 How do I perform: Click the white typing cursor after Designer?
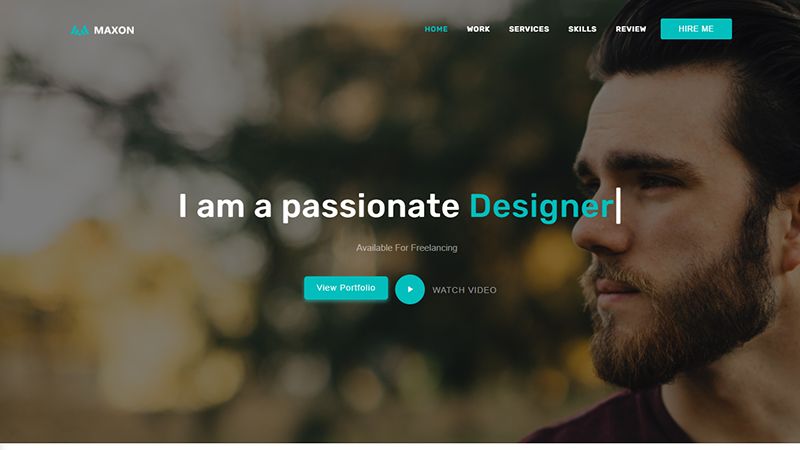pos(618,206)
